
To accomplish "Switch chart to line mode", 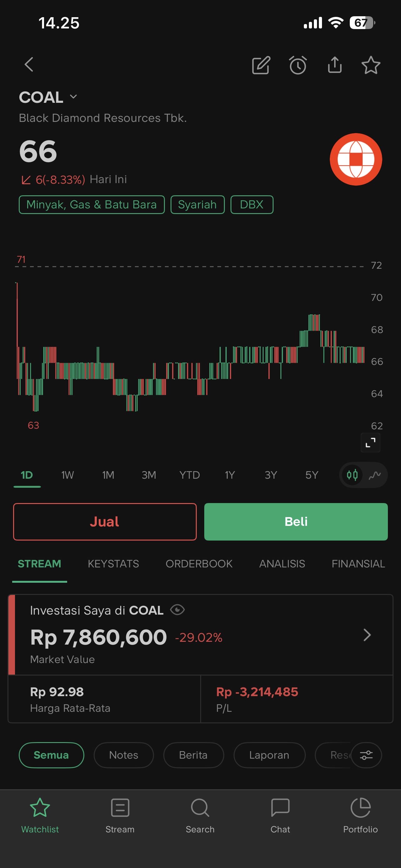I will click(x=375, y=475).
